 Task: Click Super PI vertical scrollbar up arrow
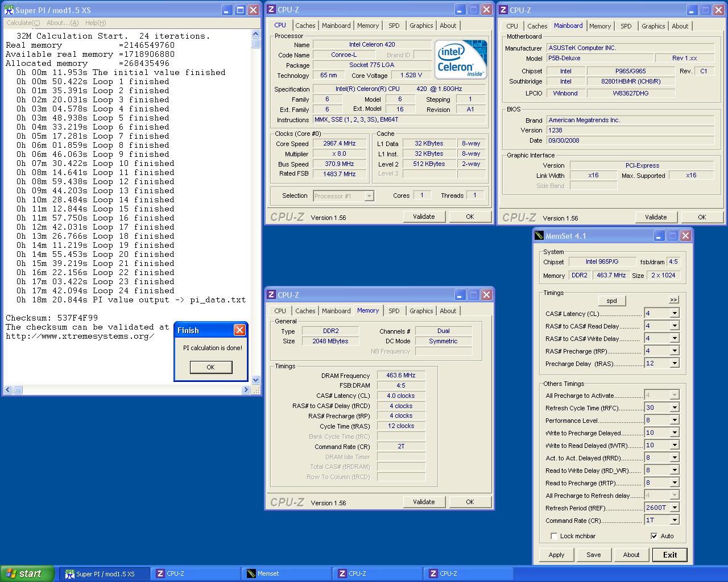click(256, 34)
